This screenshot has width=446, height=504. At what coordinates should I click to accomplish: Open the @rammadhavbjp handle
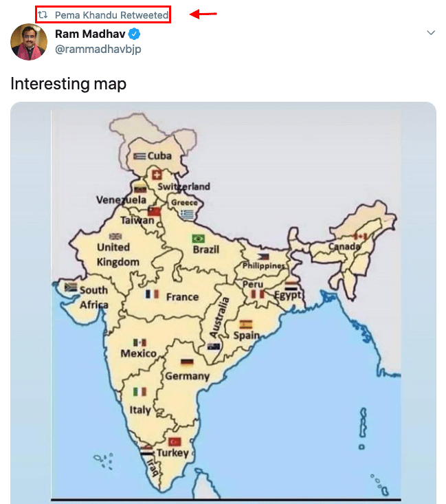coord(98,50)
